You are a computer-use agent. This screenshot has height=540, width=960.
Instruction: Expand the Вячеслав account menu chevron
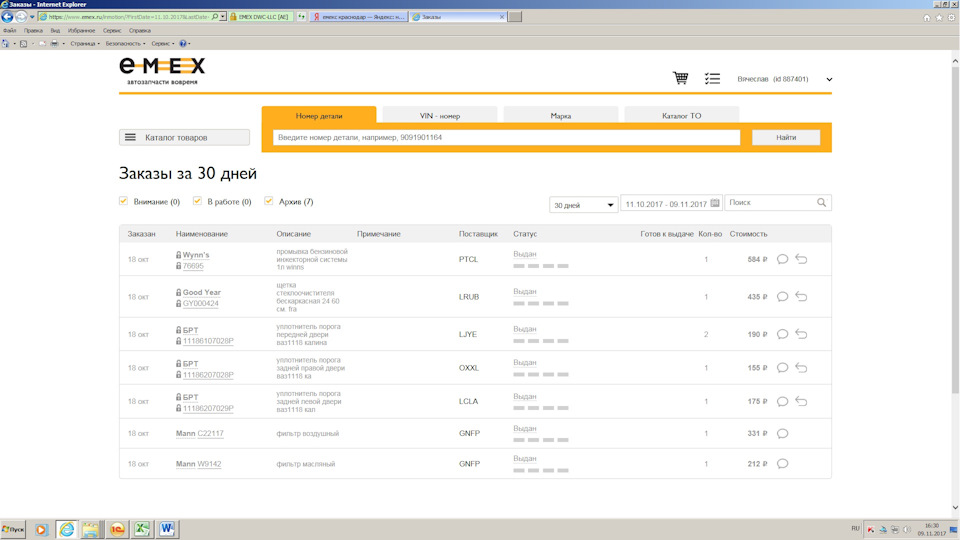[829, 79]
